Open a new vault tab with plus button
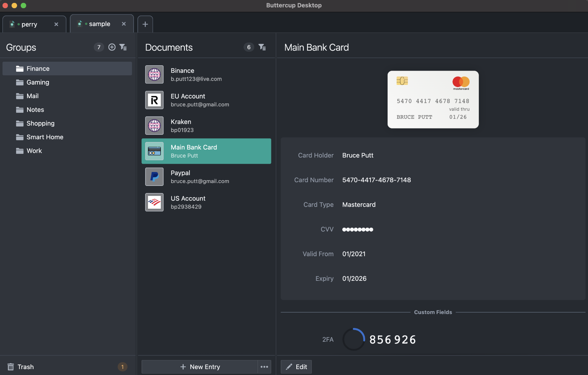This screenshot has width=588, height=375. 145,24
